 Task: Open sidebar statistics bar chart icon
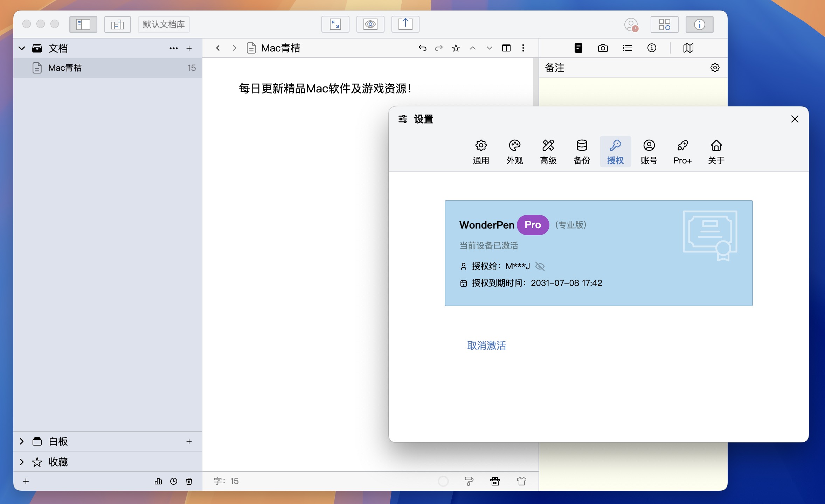coord(158,481)
